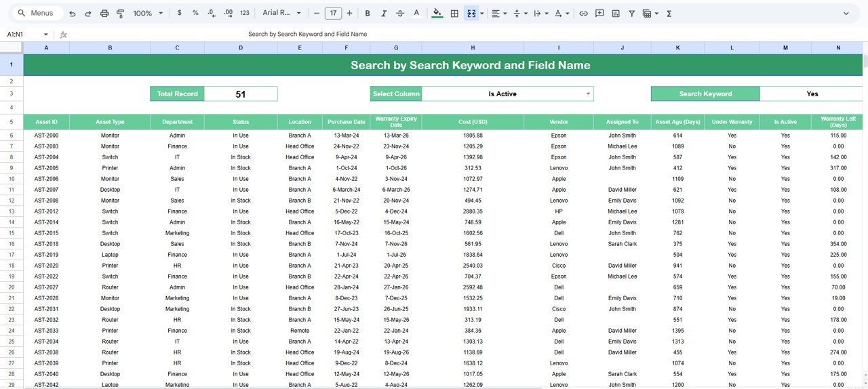This screenshot has height=389, width=868.
Task: Click the Insert link icon
Action: pos(583,14)
